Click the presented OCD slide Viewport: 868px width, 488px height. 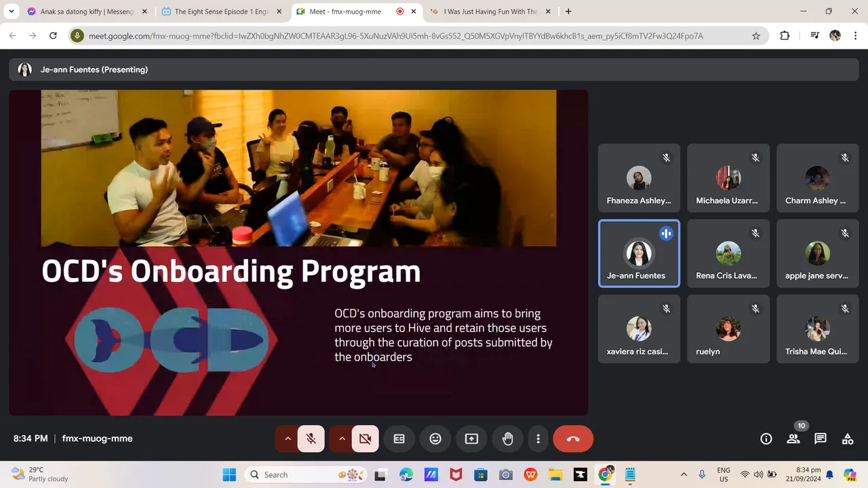pos(298,253)
